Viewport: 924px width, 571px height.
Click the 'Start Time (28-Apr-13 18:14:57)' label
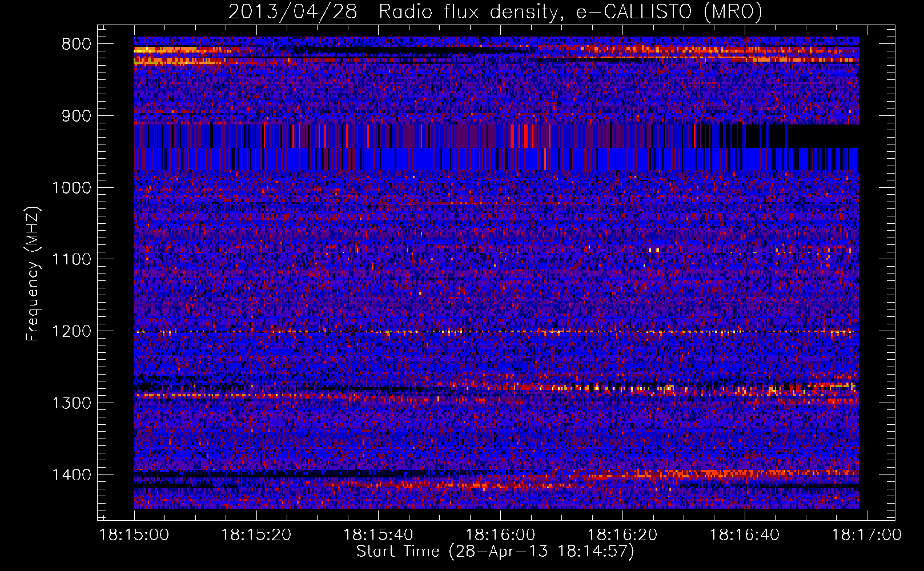495,552
